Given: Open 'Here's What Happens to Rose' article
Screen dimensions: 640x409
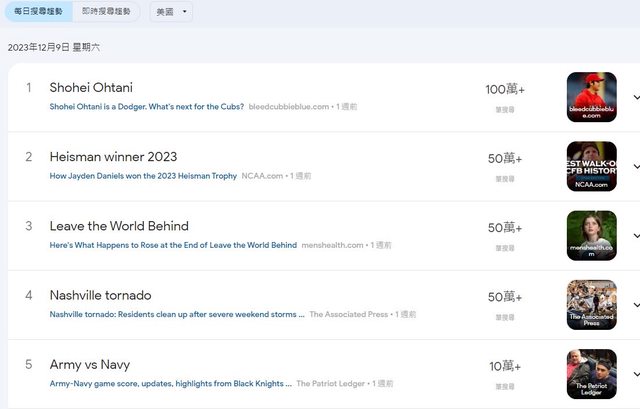Looking at the screenshot, I should 173,245.
